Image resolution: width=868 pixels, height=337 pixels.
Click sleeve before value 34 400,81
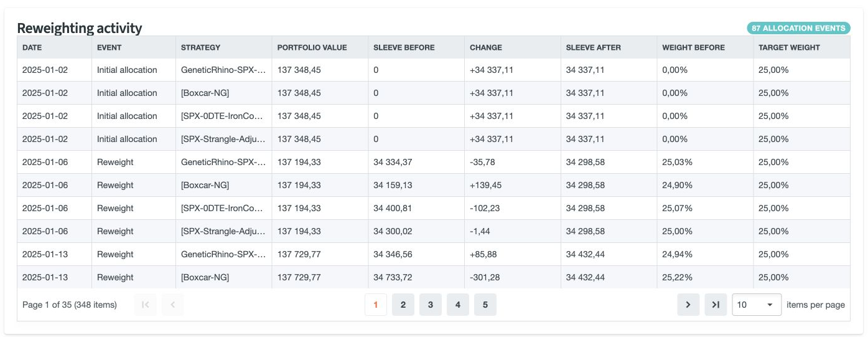click(x=393, y=208)
